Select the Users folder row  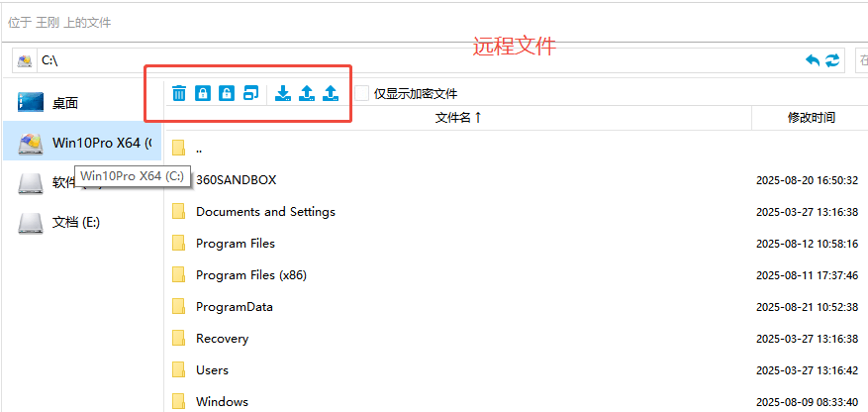212,370
